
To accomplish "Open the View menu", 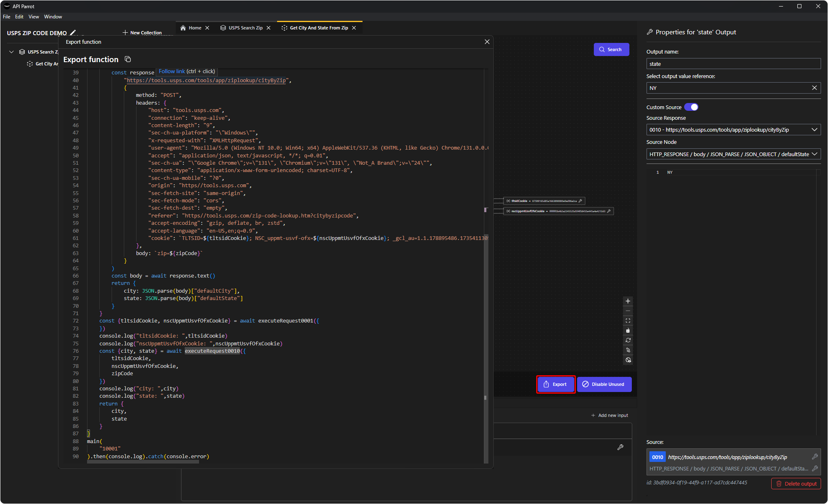I will [x=34, y=17].
